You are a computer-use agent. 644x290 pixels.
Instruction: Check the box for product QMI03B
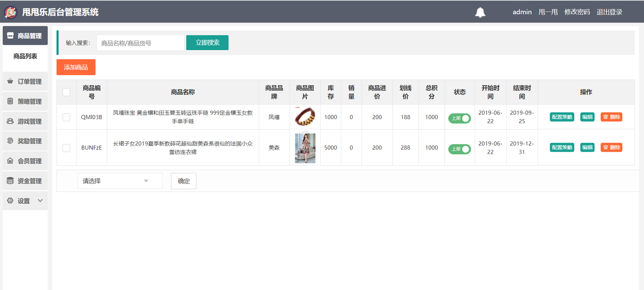(66, 117)
